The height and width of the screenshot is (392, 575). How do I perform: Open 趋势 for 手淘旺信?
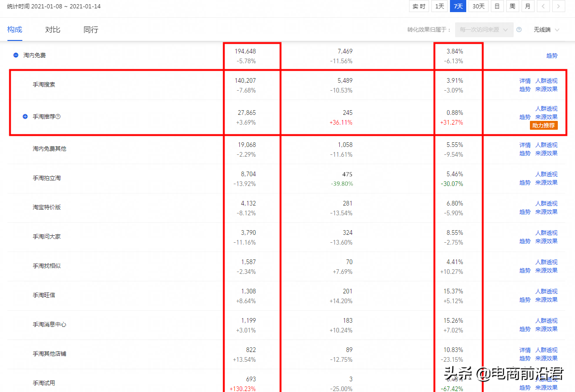point(525,300)
